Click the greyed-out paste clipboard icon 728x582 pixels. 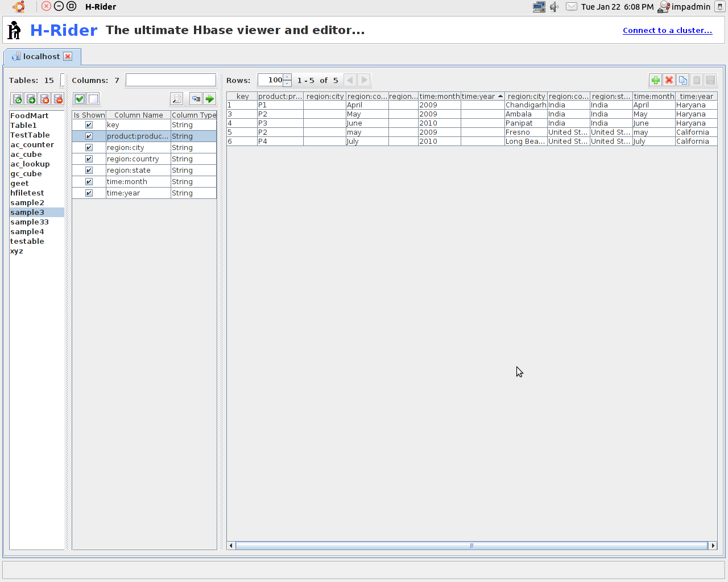tap(696, 80)
